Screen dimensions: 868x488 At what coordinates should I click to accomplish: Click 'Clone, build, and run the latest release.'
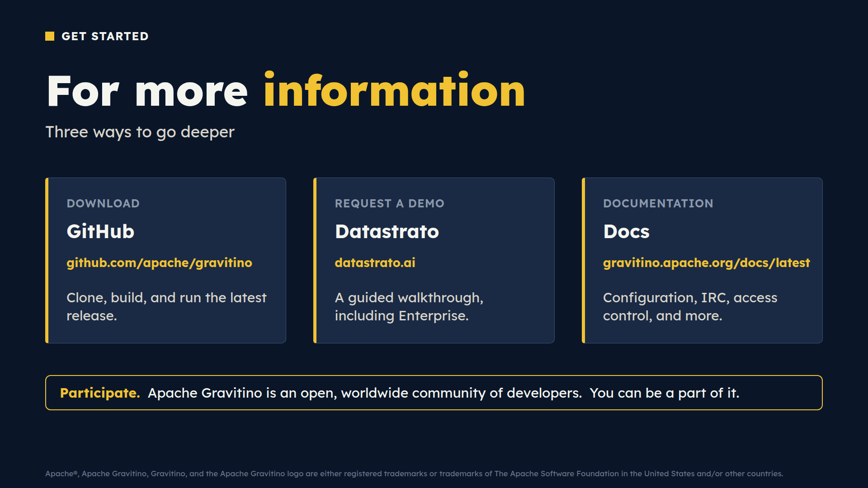point(166,306)
